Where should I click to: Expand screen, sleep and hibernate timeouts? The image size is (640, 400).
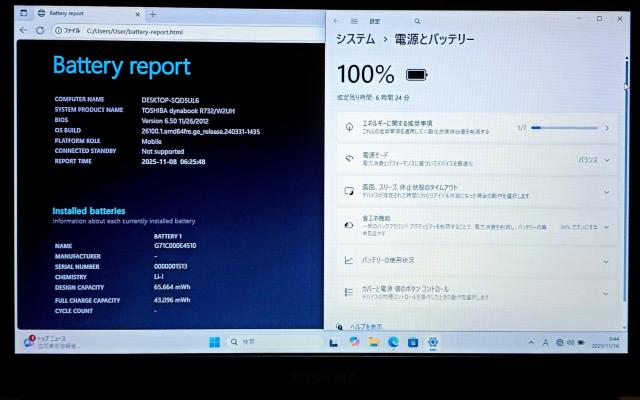(477, 191)
